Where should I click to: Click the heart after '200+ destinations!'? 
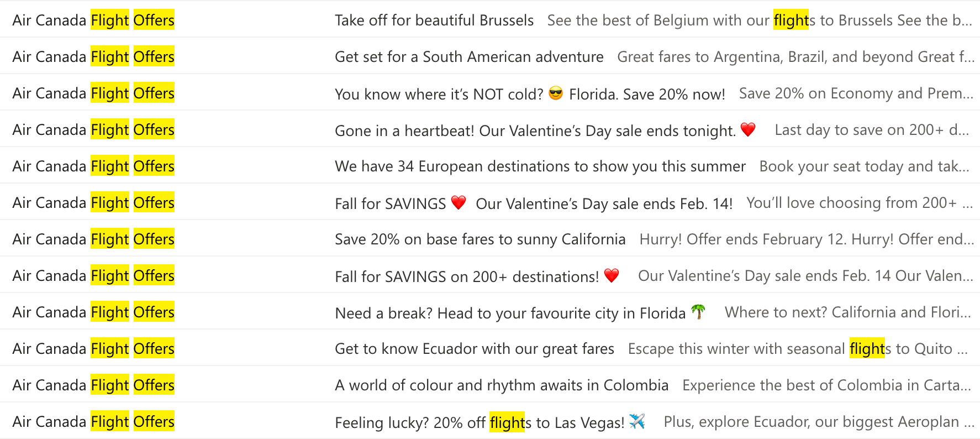[x=612, y=275]
